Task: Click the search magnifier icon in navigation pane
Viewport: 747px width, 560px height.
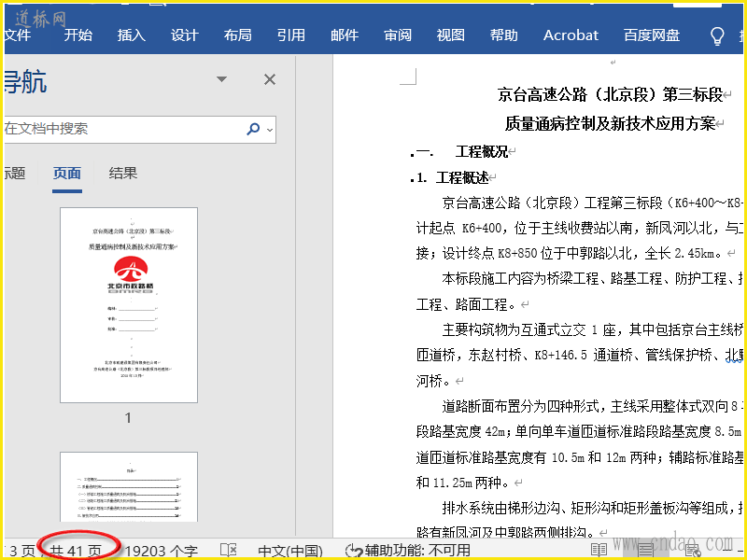Action: coord(253,129)
